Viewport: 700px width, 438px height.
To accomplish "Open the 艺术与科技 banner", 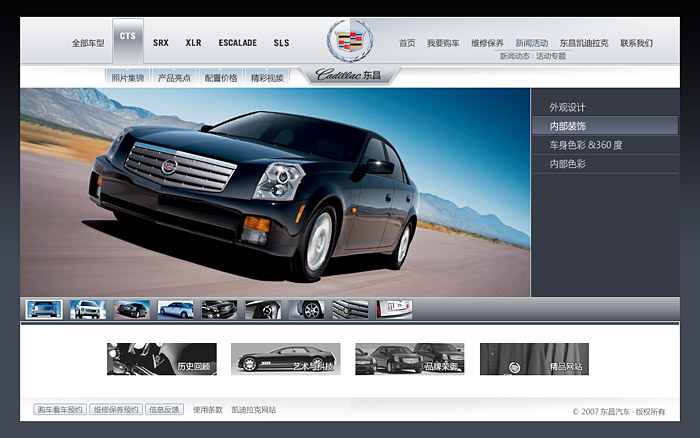I will pyautogui.click(x=286, y=359).
